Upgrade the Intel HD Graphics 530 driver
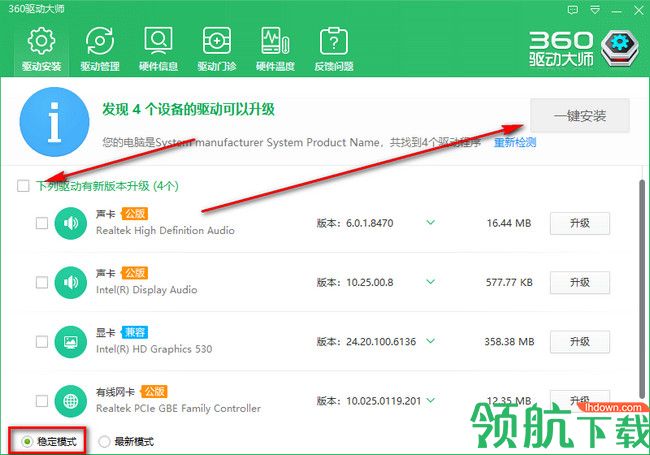Screen dimensions: 650x455 pyautogui.click(x=580, y=342)
